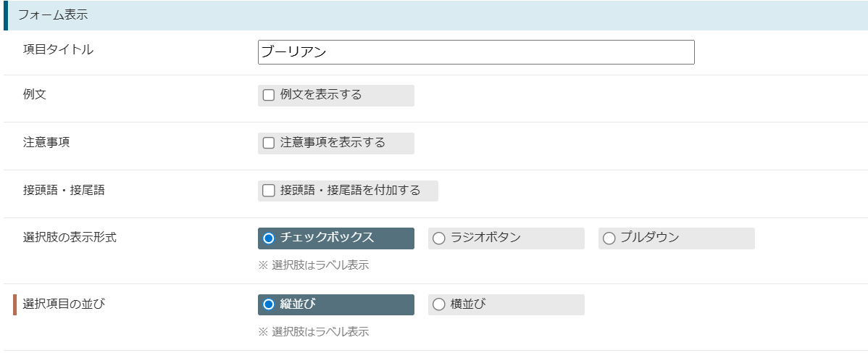Switch arrangement to 横並び
This screenshot has width=868, height=353.
click(x=506, y=304)
